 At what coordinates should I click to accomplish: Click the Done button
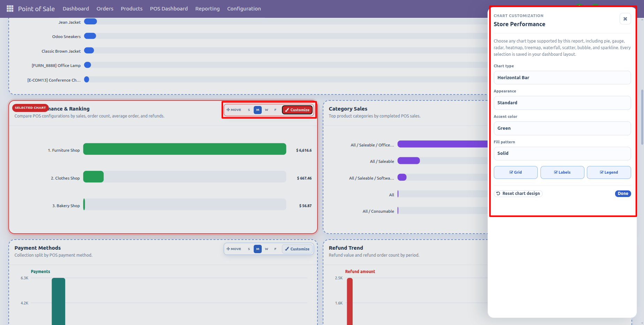(623, 194)
